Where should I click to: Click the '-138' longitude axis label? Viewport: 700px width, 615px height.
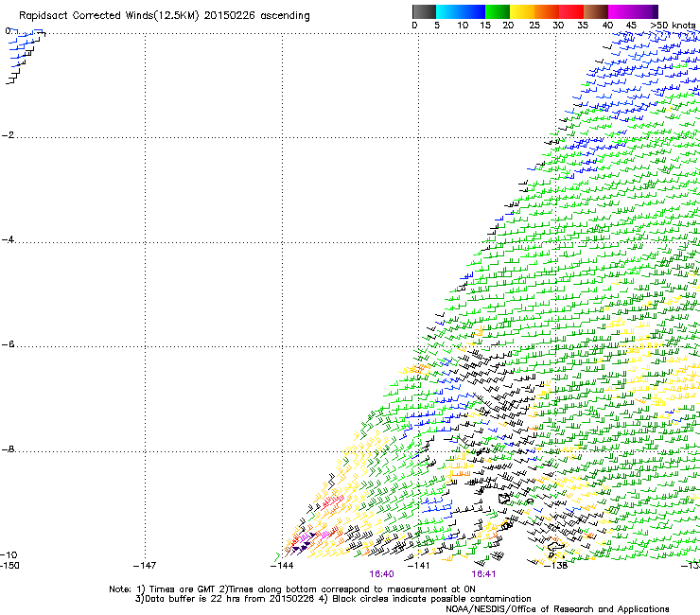point(556,566)
